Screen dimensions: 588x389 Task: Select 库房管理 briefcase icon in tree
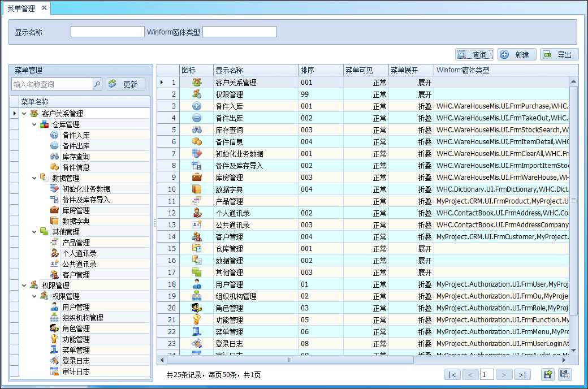[54, 210]
